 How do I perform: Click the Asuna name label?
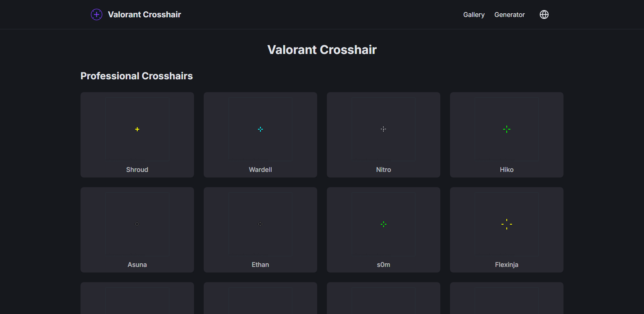click(137, 264)
